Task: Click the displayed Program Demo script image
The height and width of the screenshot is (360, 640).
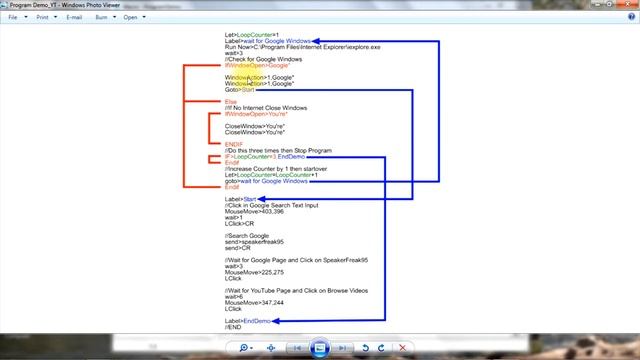Action: tap(311, 181)
